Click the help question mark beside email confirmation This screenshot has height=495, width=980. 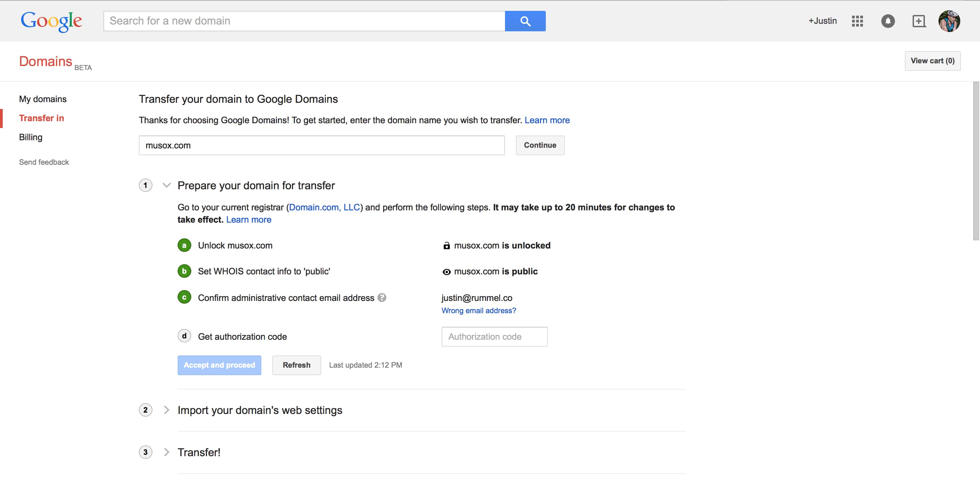tap(381, 298)
